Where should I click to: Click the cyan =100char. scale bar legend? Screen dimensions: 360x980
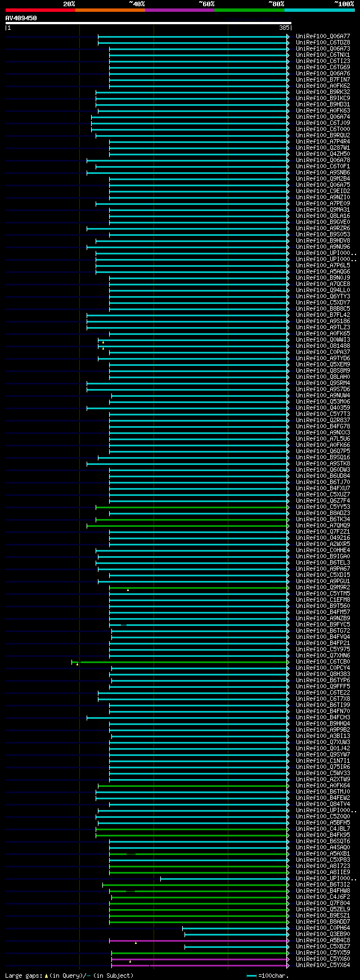[268, 975]
